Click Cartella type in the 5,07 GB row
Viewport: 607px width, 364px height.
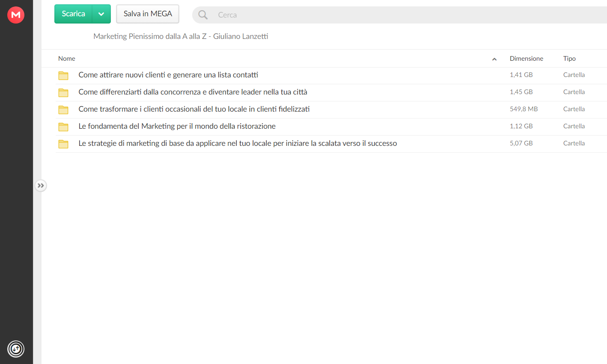coord(574,143)
